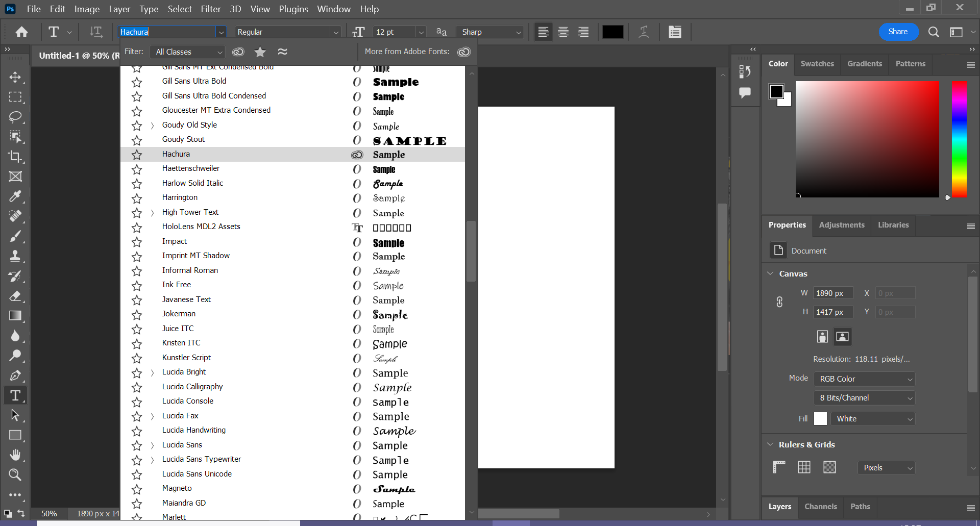Favorite the Hachura font with its star
The height and width of the screenshot is (526, 980).
point(136,155)
